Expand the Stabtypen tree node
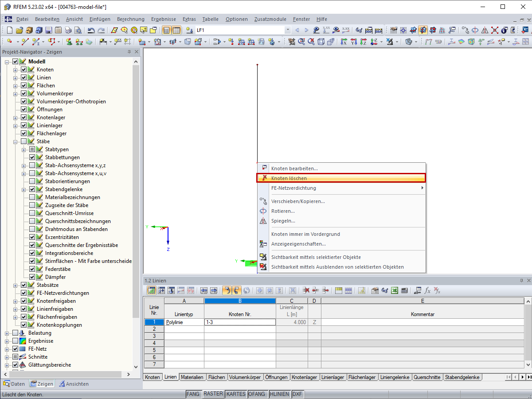532x399 pixels. tap(24, 149)
